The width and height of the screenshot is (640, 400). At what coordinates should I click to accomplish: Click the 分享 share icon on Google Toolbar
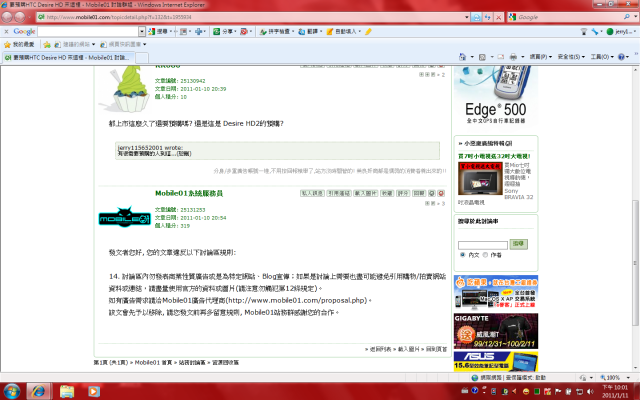[x=217, y=31]
